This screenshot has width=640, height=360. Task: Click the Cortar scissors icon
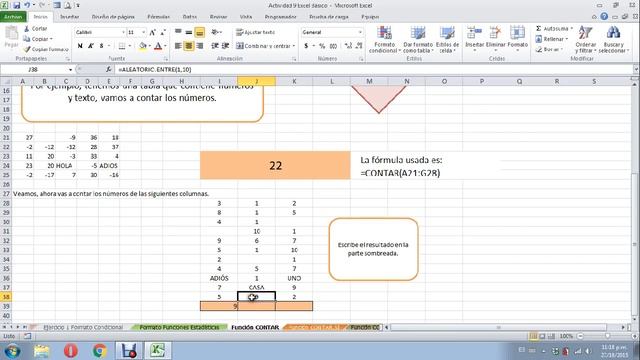pyautogui.click(x=27, y=29)
